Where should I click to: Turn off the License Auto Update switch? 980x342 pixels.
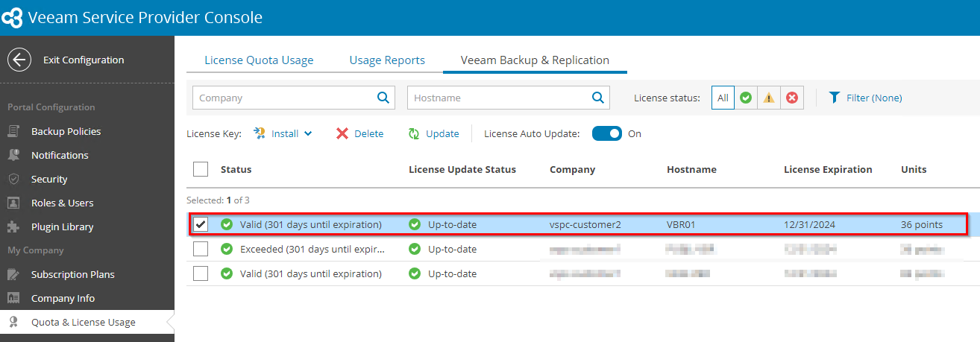[607, 133]
